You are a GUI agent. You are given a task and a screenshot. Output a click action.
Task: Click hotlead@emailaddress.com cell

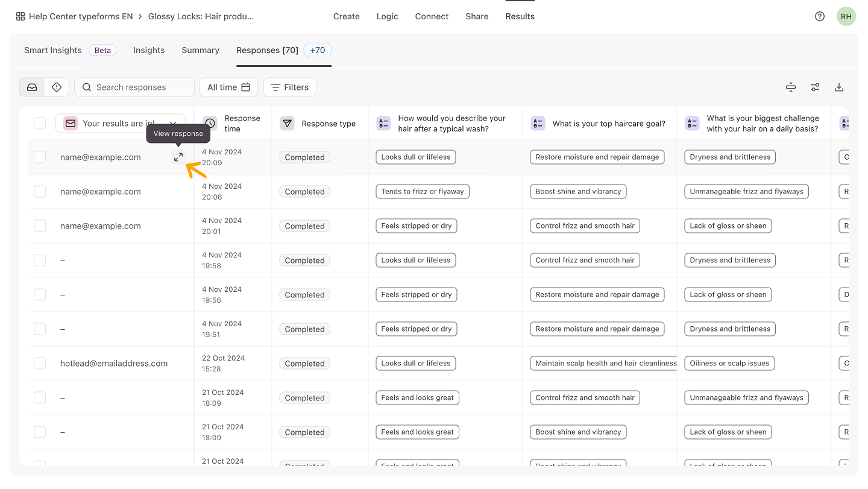click(x=114, y=364)
